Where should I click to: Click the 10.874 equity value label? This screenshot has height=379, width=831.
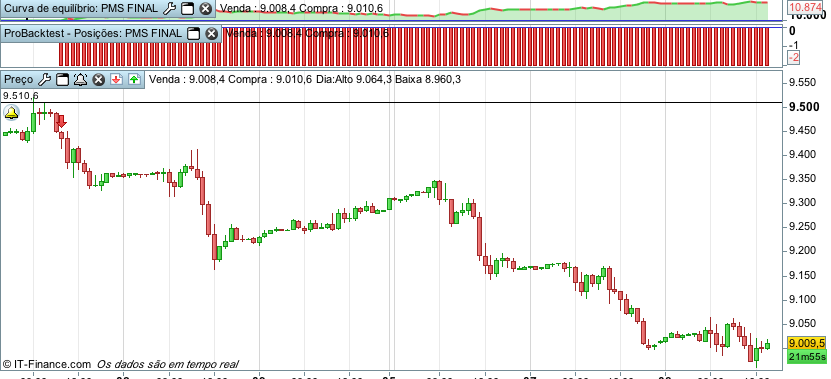[x=805, y=8]
